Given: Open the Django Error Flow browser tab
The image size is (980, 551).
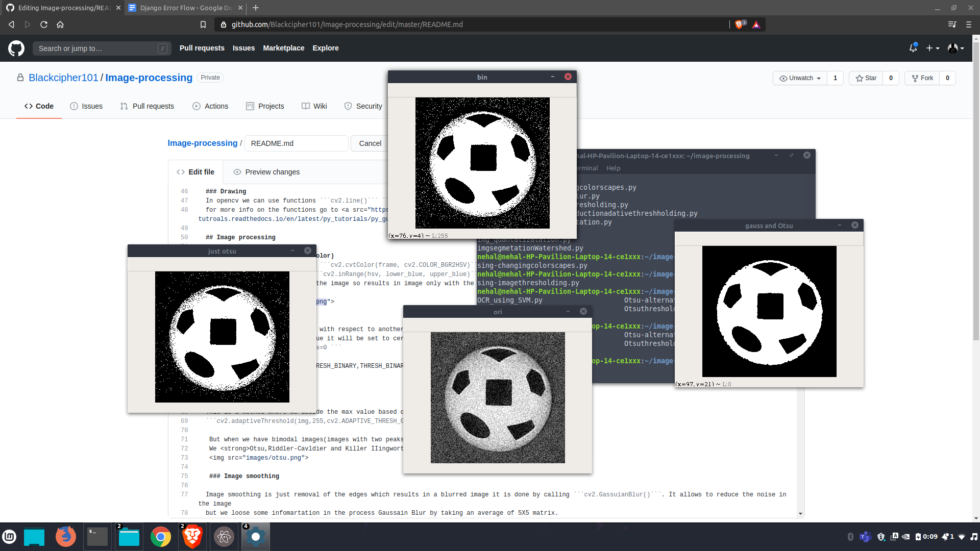Looking at the screenshot, I should click(x=185, y=8).
